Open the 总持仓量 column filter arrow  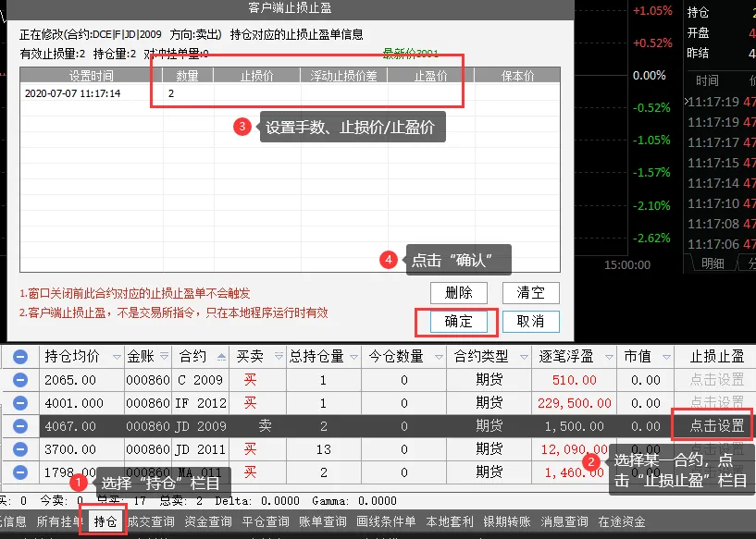tap(353, 357)
